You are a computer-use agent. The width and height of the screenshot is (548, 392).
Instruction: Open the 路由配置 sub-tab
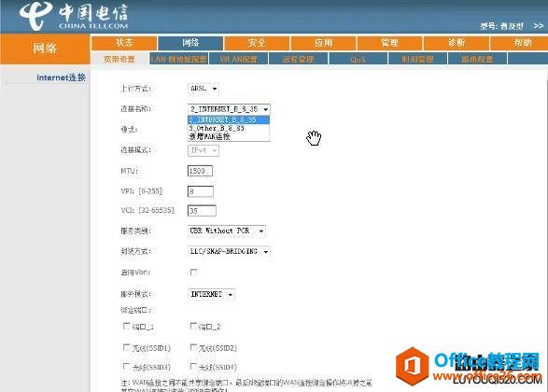tap(477, 59)
